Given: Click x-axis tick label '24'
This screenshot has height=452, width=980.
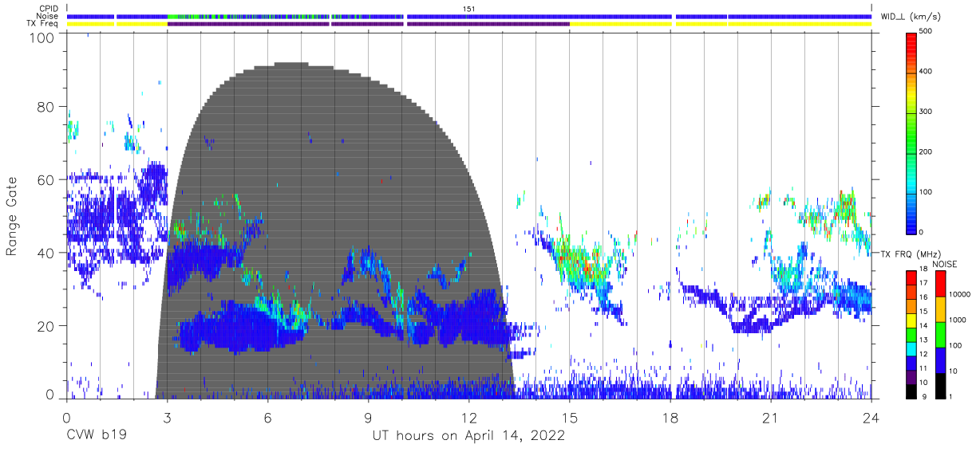Looking at the screenshot, I should [871, 418].
